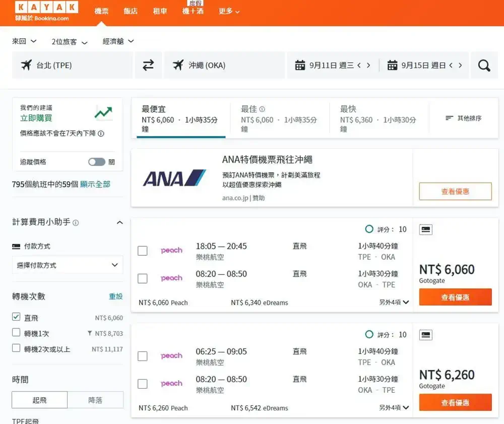Switch to the 起飛 departure time tab
Image resolution: width=504 pixels, height=424 pixels.
39,400
